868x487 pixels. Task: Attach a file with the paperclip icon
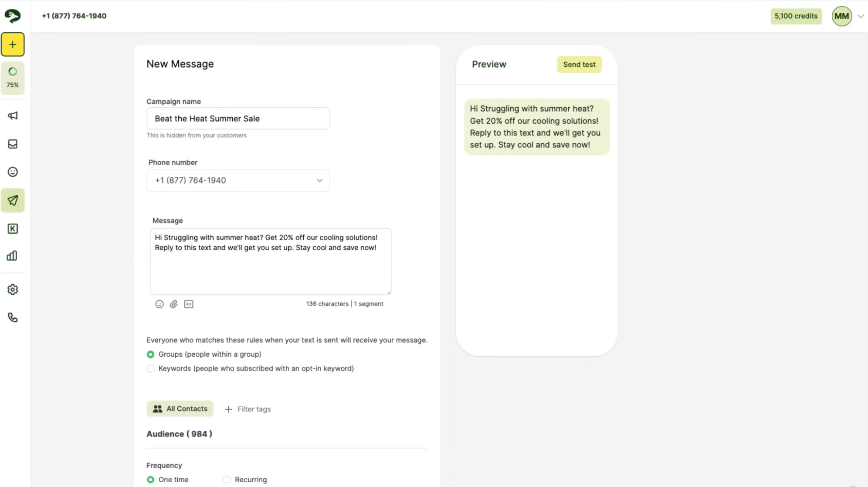coord(174,304)
